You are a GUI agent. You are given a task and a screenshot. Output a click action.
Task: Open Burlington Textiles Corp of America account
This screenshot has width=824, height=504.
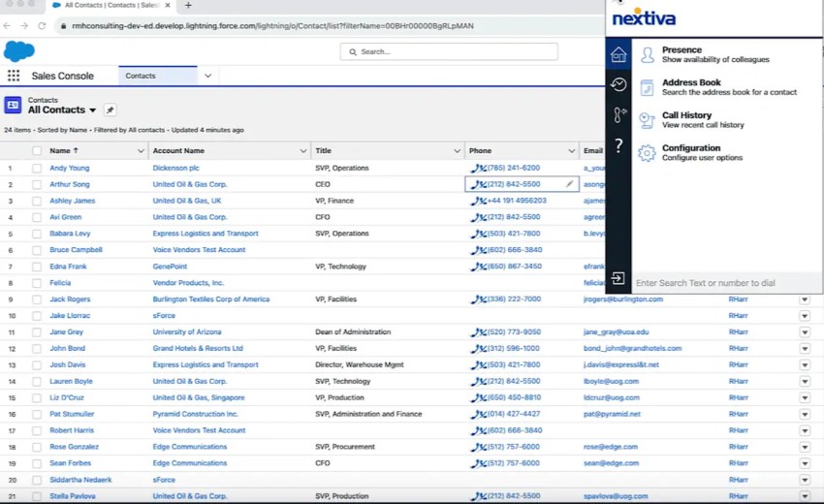point(211,299)
